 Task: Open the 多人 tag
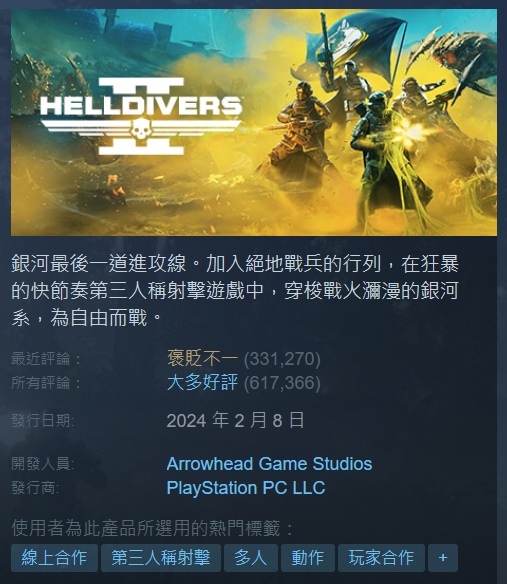[x=251, y=558]
